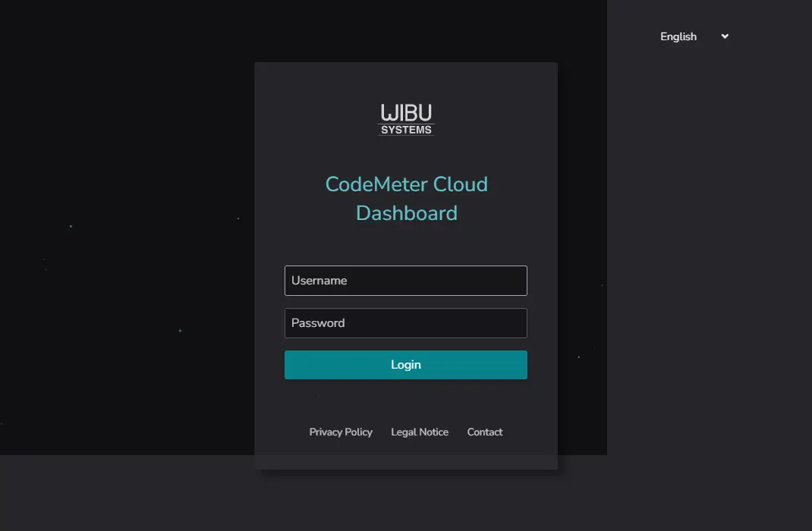This screenshot has width=812, height=531.
Task: Open the Privacy Policy link
Action: pos(341,432)
